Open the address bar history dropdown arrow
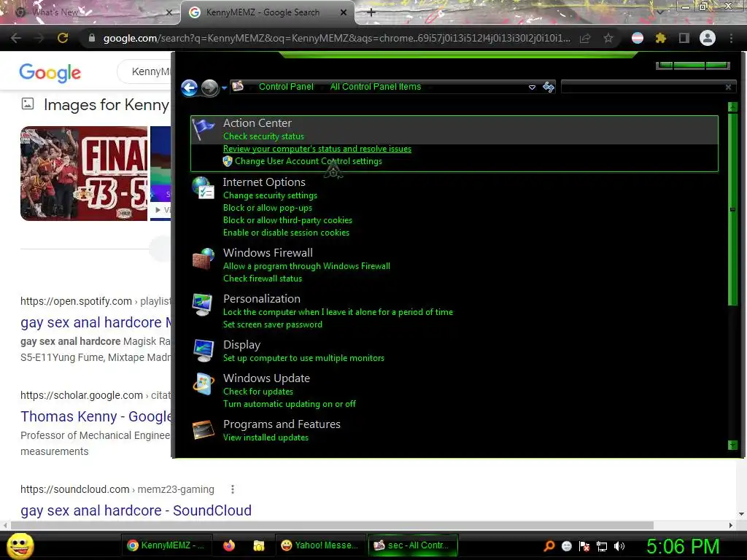The height and width of the screenshot is (560, 747). (532, 87)
